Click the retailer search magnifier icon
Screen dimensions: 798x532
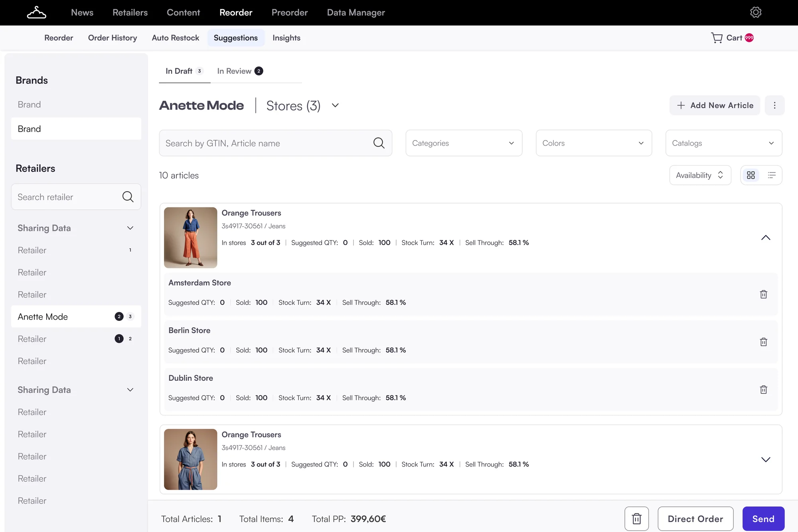click(128, 197)
